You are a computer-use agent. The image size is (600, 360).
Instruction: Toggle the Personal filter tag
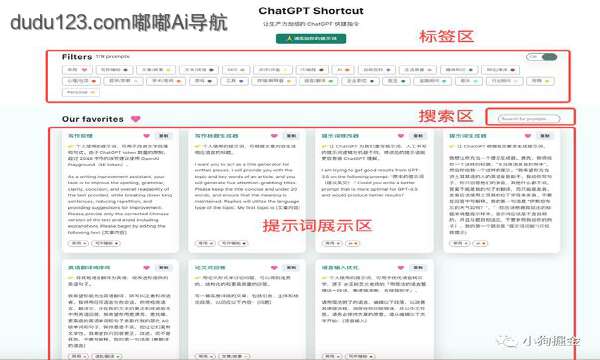[x=80, y=92]
